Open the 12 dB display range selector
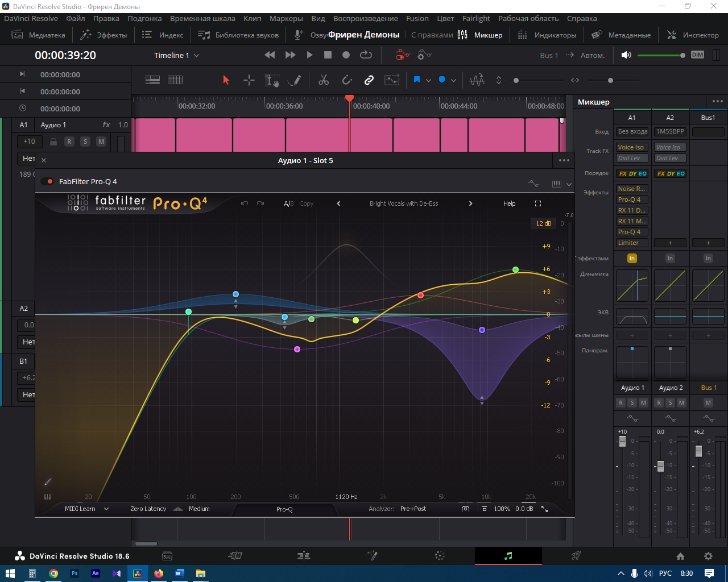 pyautogui.click(x=544, y=223)
